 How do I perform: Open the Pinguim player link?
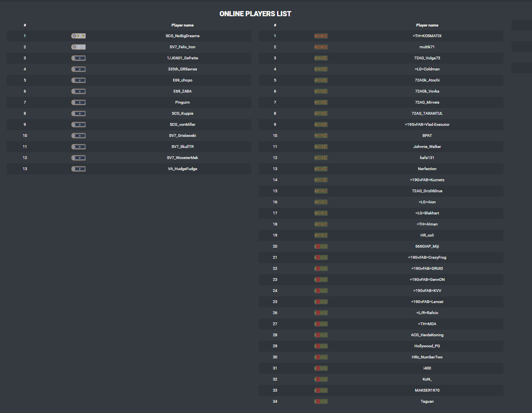click(x=183, y=102)
